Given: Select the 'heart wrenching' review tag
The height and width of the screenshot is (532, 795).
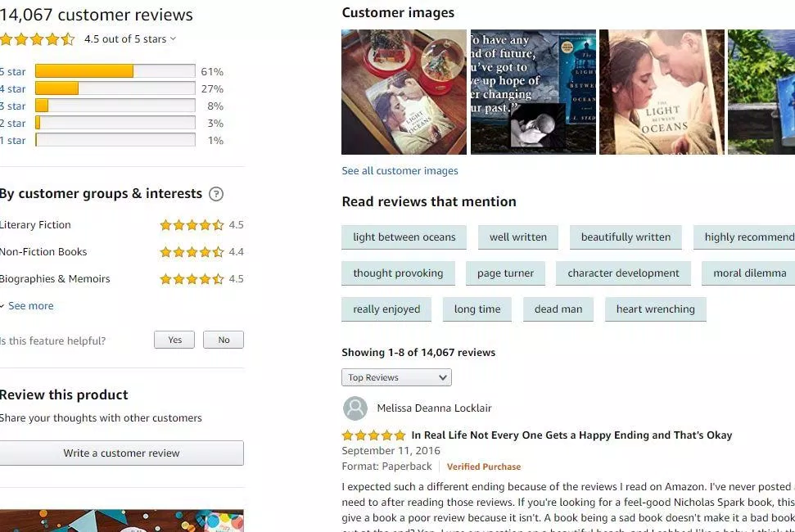Looking at the screenshot, I should pos(655,309).
